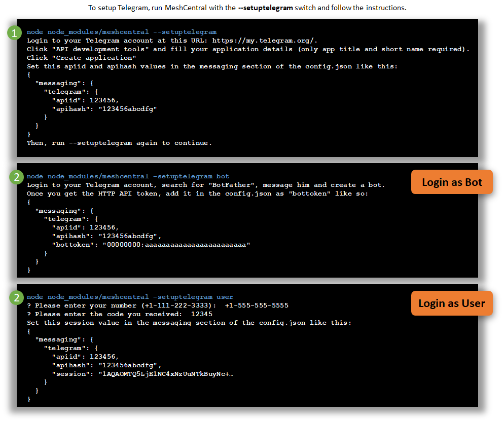Click "Then, run --setuptelegram again to continue."

[x=119, y=143]
